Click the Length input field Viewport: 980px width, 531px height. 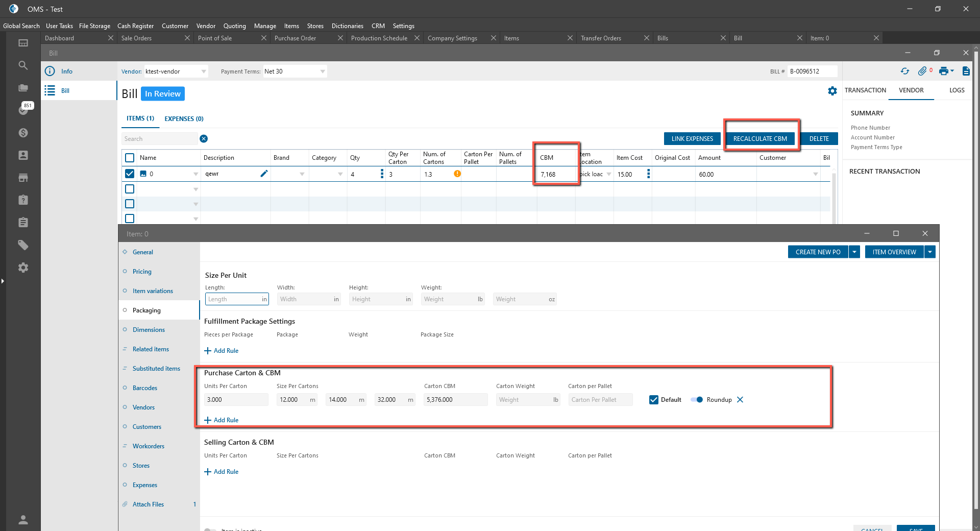[234, 299]
